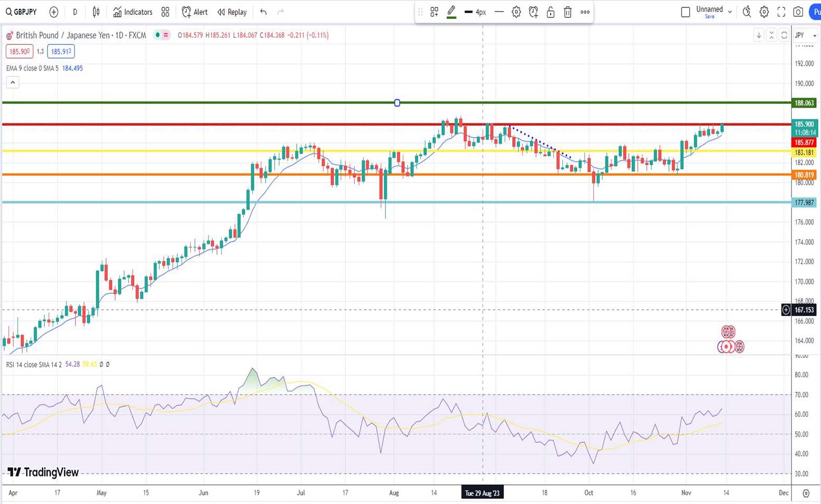This screenshot has height=504, width=821.
Task: Start Bar Replay mode
Action: click(x=232, y=12)
